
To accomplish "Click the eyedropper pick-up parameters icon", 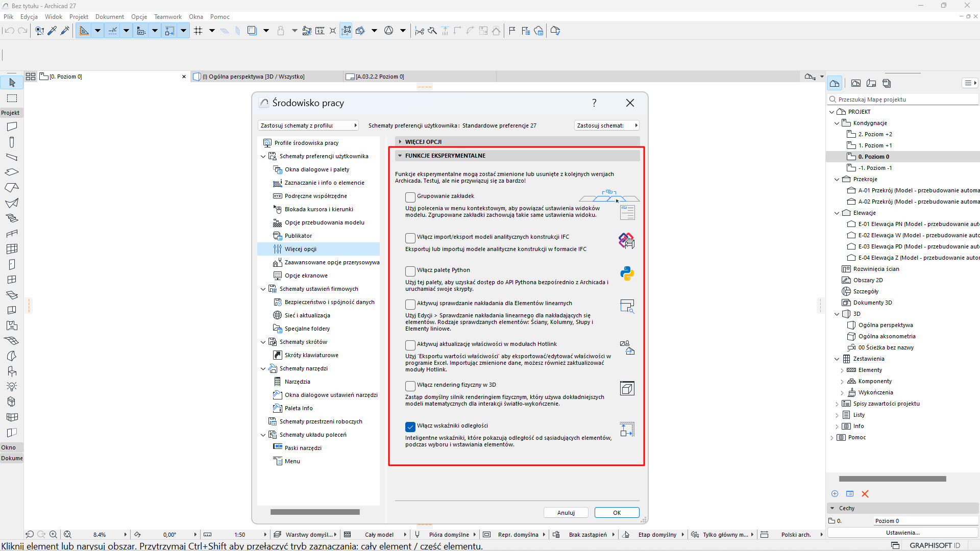I will (52, 31).
